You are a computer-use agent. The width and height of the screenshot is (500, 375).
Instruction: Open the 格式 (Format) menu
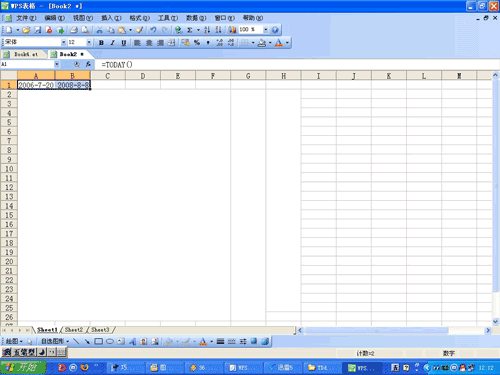click(x=140, y=18)
